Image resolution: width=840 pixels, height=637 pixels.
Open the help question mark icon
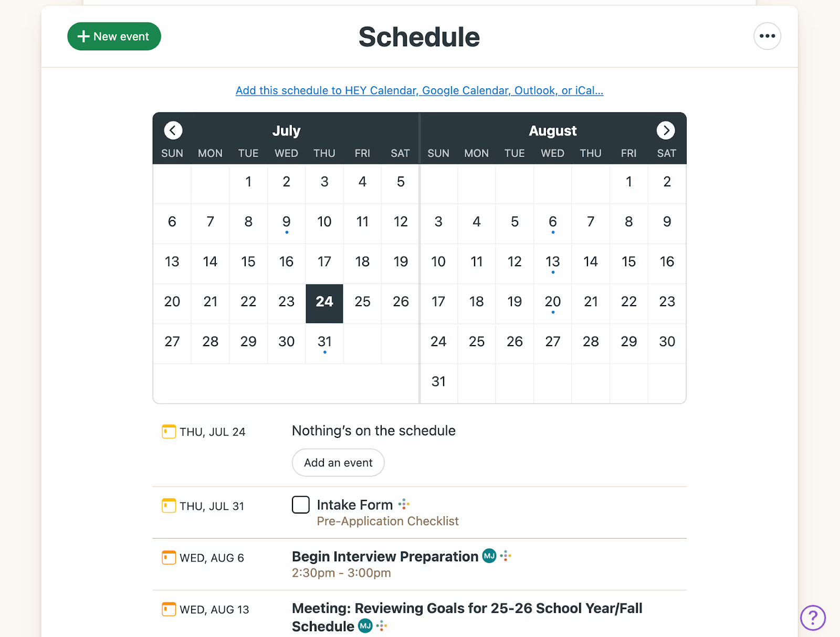813,618
